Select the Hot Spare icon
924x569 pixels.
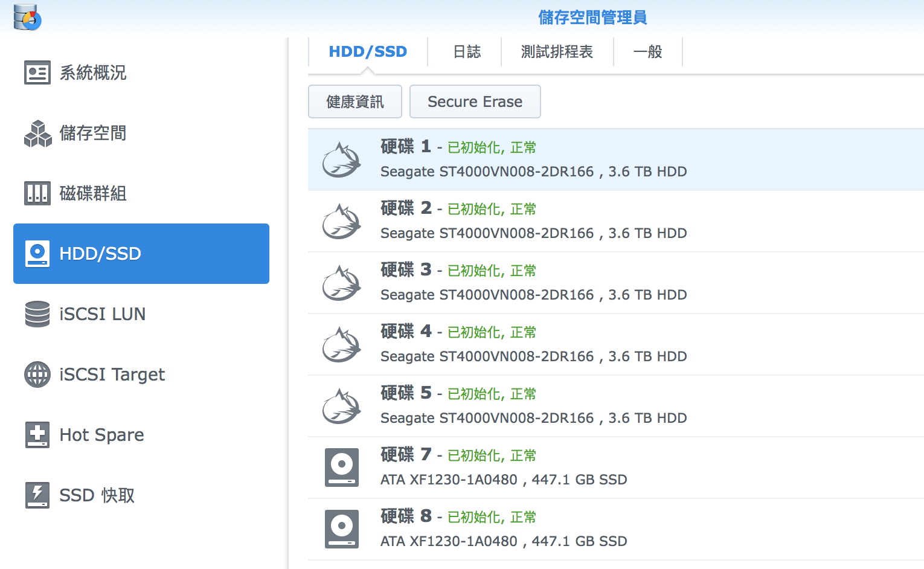37,435
